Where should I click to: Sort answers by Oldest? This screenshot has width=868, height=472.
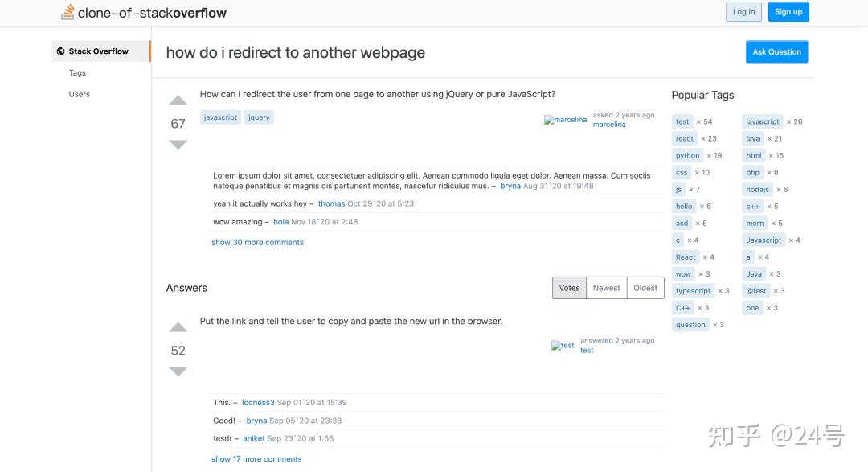[645, 287]
